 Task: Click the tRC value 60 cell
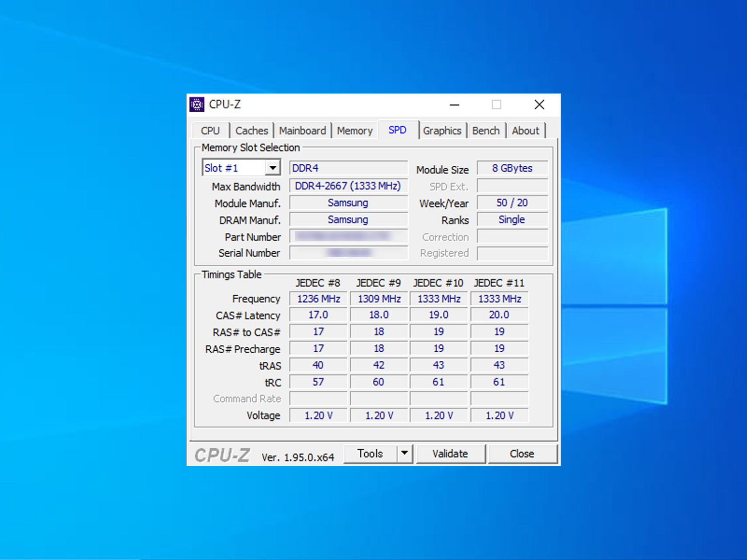pos(379,382)
